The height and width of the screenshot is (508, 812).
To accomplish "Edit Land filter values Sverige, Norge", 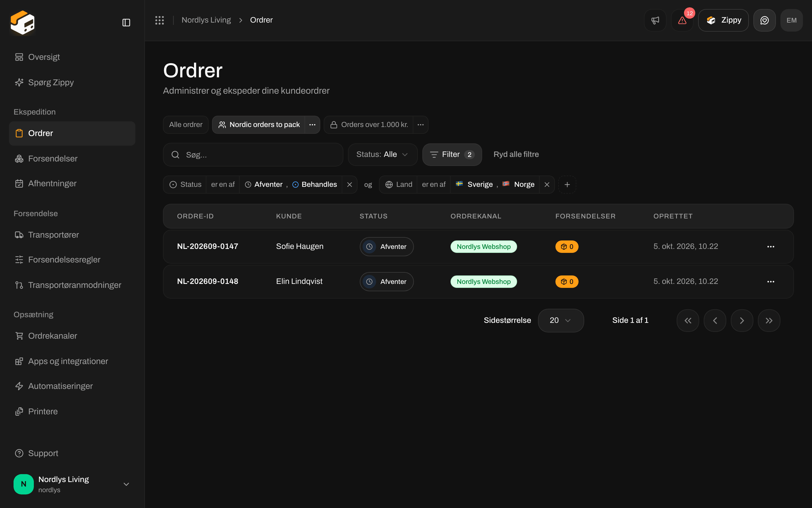I will tap(495, 185).
